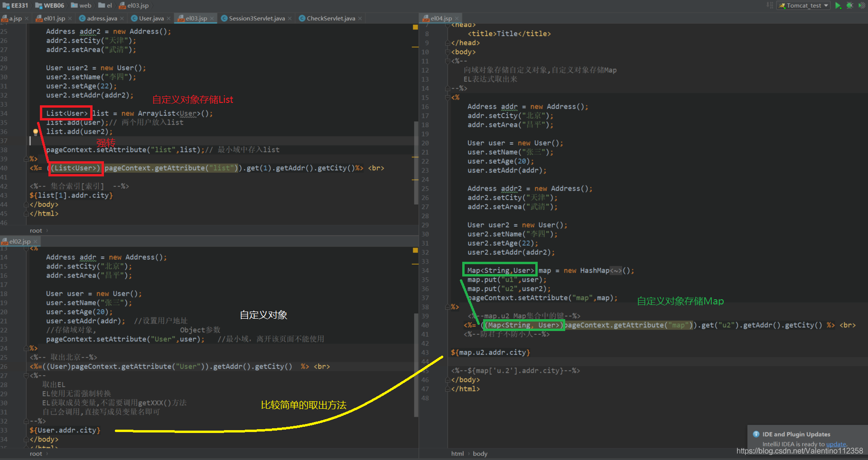Viewport: 868px width, 460px height.
Task: Close the adress.java tab
Action: (122, 18)
